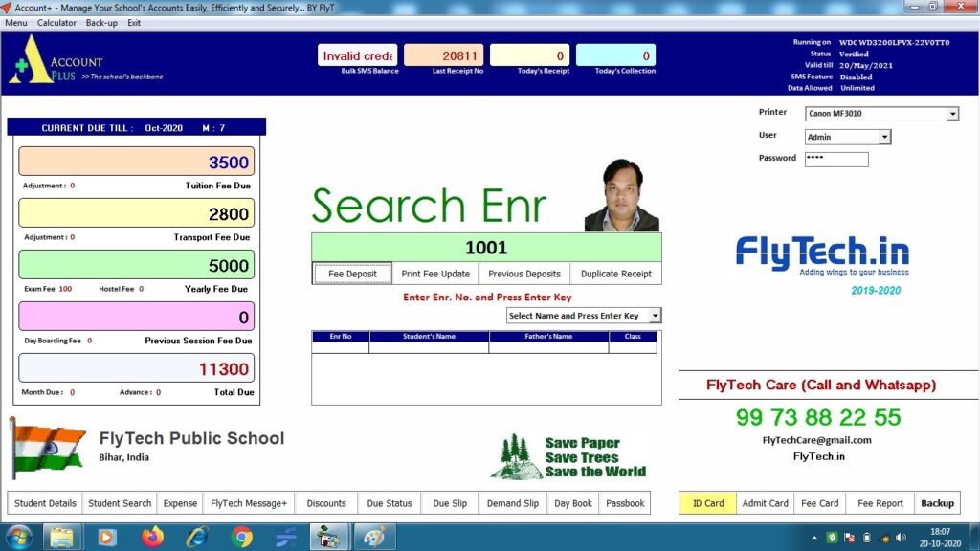The width and height of the screenshot is (980, 551).
Task: Click the volume icon in system tray
Action: [901, 538]
